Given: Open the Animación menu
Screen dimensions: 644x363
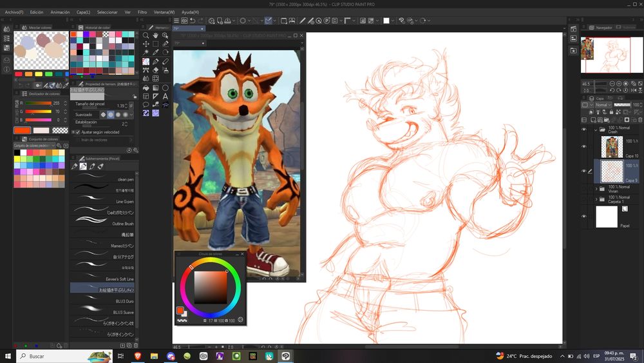Looking at the screenshot, I should click(60, 12).
